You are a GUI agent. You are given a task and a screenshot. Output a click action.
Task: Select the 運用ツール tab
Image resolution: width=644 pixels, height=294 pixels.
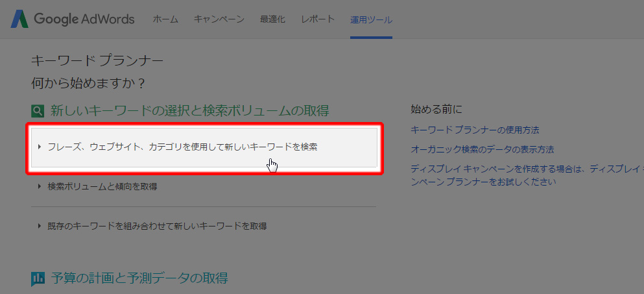tap(371, 19)
